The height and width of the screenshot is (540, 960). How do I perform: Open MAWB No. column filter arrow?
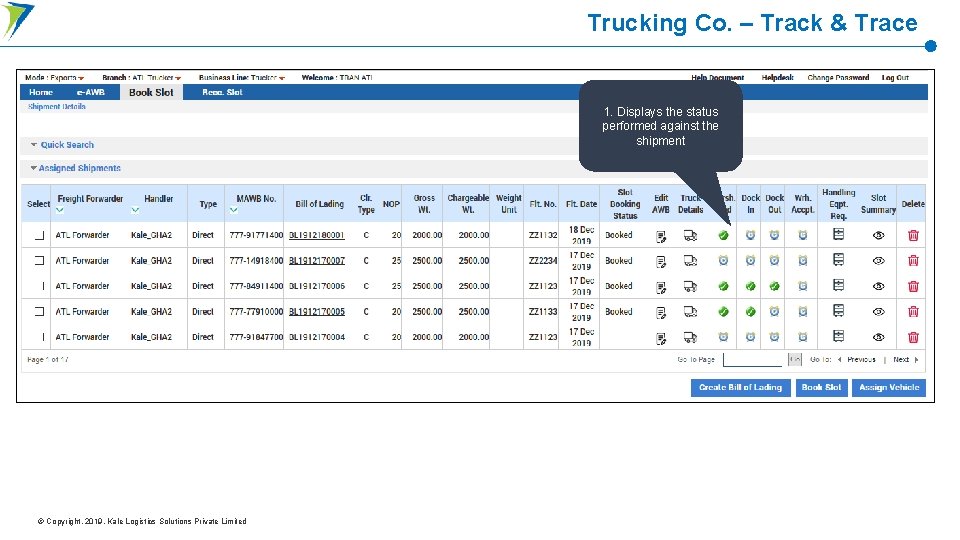pyautogui.click(x=233, y=211)
